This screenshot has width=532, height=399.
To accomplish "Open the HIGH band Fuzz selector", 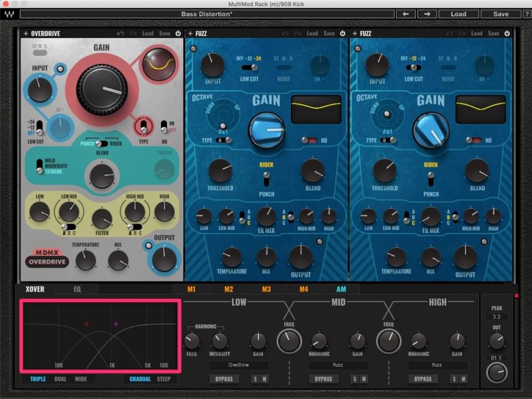I will tap(437, 365).
